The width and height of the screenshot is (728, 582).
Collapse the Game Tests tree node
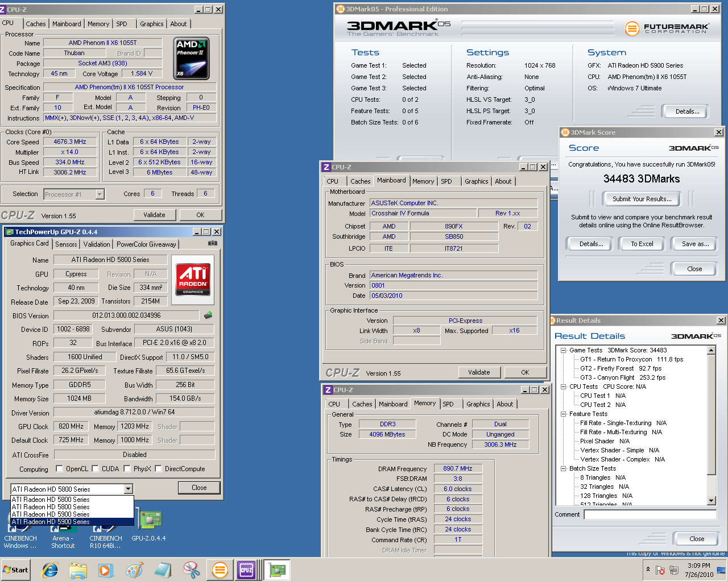pyautogui.click(x=563, y=350)
